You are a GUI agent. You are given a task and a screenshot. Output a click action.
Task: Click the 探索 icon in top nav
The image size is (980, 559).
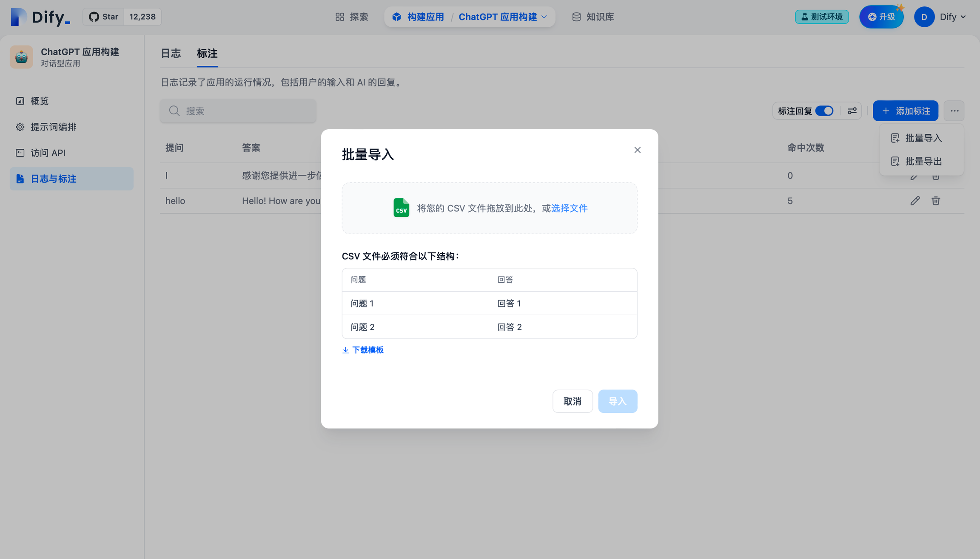point(339,16)
